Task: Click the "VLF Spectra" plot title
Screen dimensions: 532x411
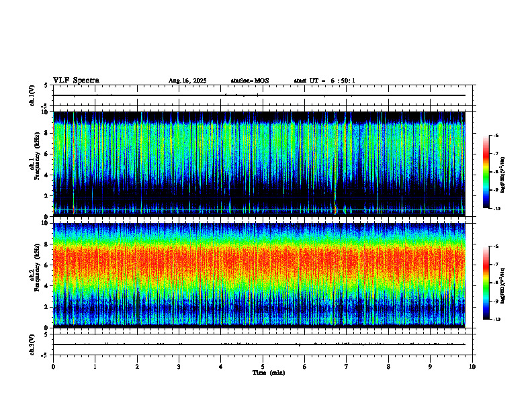Action: click(x=76, y=81)
